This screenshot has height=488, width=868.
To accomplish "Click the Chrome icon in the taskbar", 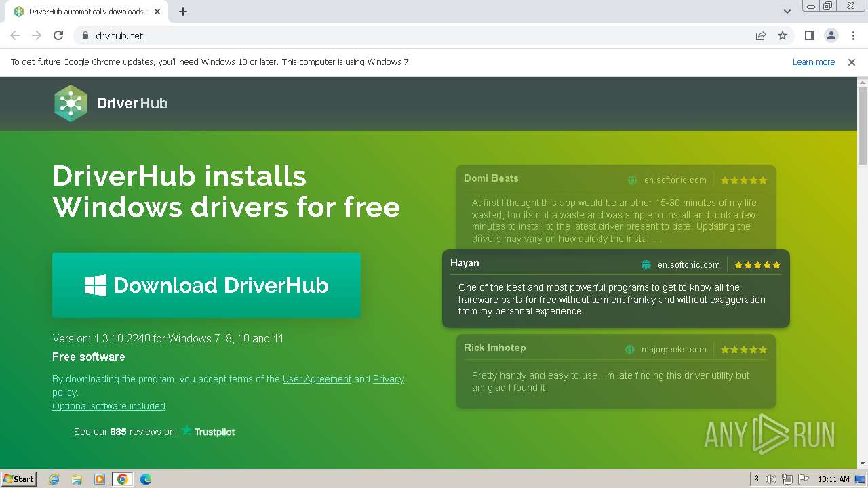I will (x=123, y=479).
